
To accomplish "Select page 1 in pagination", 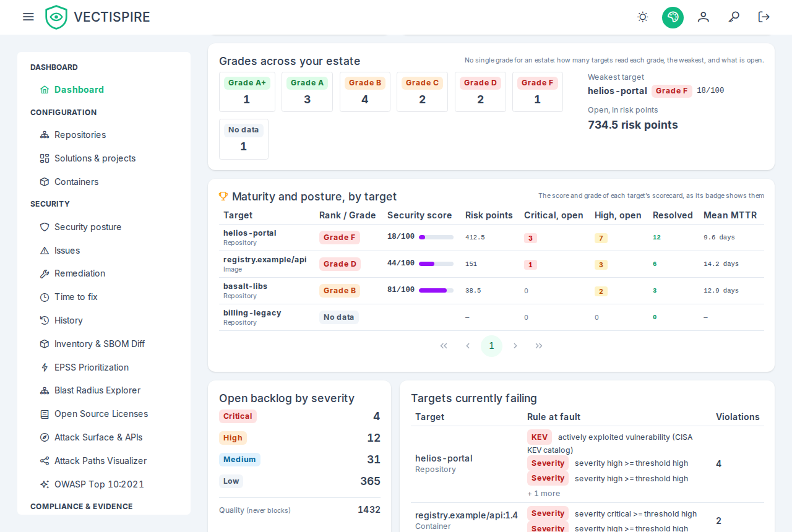I will coord(491,346).
